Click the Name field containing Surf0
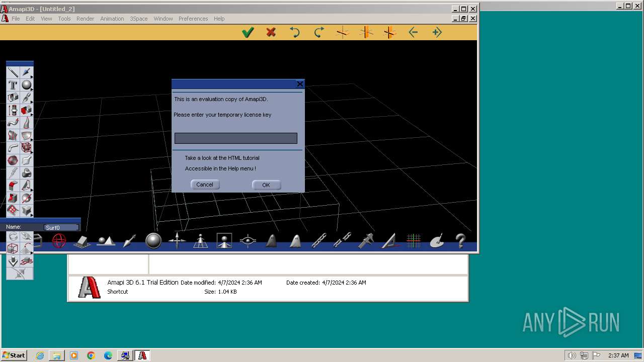The height and width of the screenshot is (362, 644). coord(61,228)
